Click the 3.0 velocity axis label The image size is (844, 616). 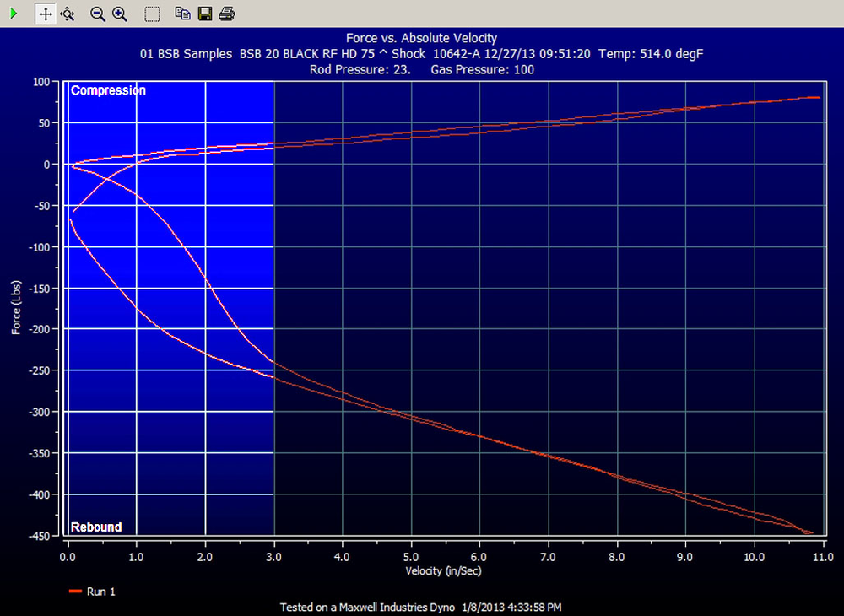[x=274, y=558]
